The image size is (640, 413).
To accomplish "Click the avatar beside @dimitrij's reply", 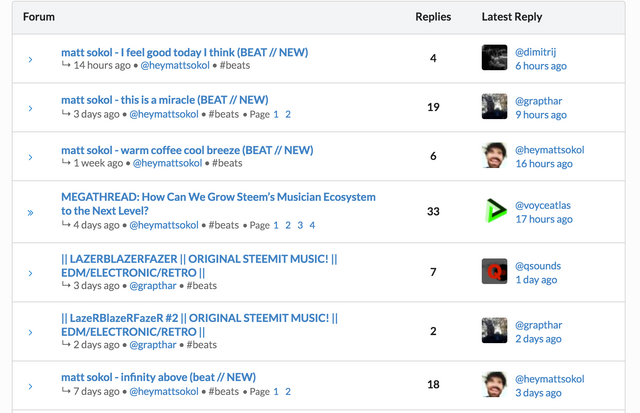I will point(494,58).
